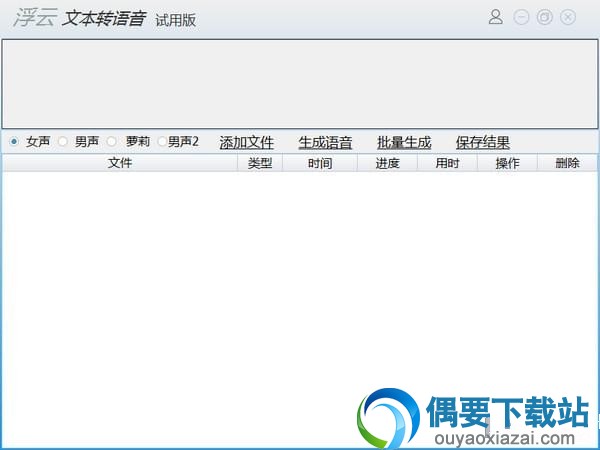Click the 批量生成 link
Screen dimensions: 600x450
(404, 143)
